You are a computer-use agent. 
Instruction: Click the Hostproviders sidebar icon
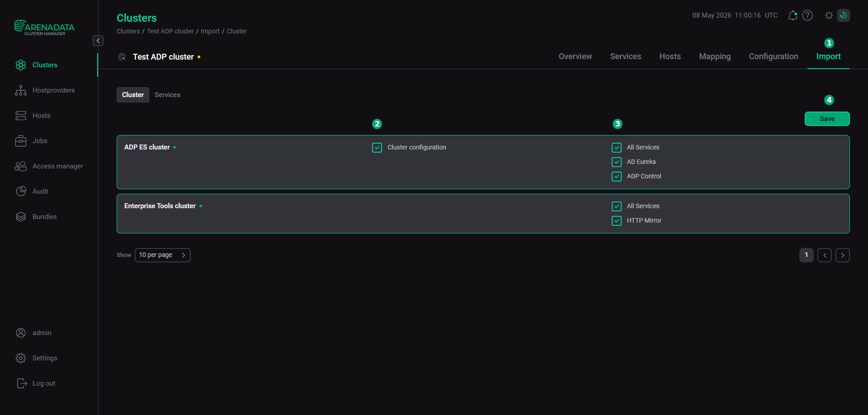click(x=21, y=90)
